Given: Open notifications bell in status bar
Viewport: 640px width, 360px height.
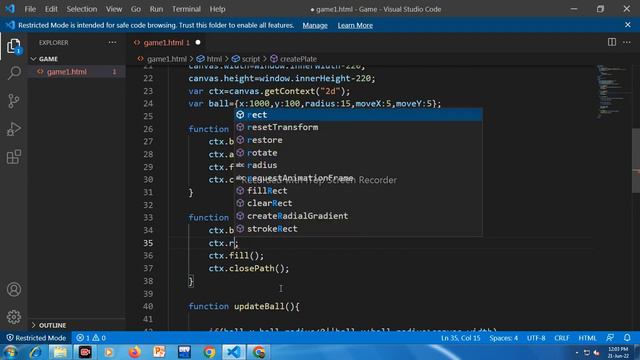Looking at the screenshot, I should coord(627,338).
